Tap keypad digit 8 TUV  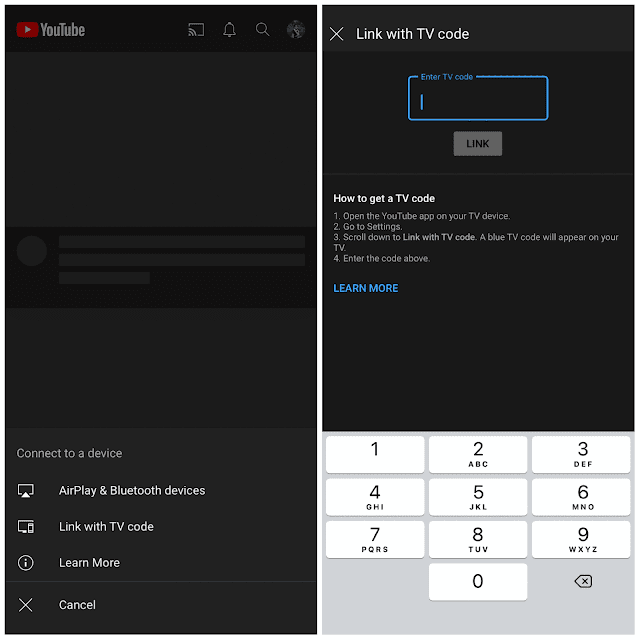pos(478,540)
